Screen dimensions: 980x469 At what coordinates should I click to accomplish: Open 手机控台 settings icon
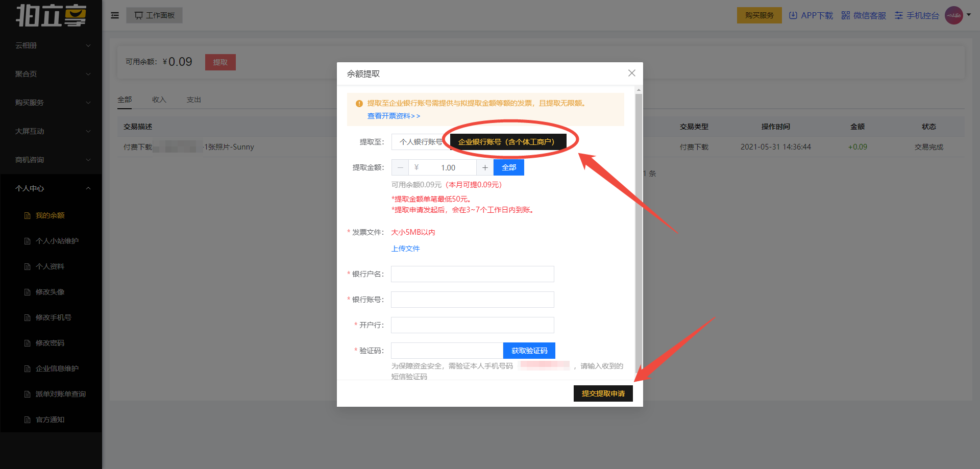[x=899, y=15]
